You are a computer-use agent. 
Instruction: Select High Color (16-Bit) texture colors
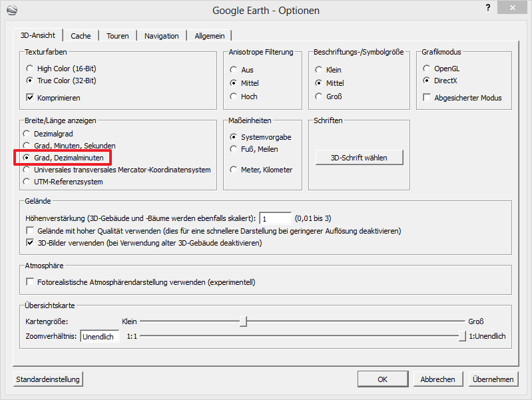tap(61, 69)
